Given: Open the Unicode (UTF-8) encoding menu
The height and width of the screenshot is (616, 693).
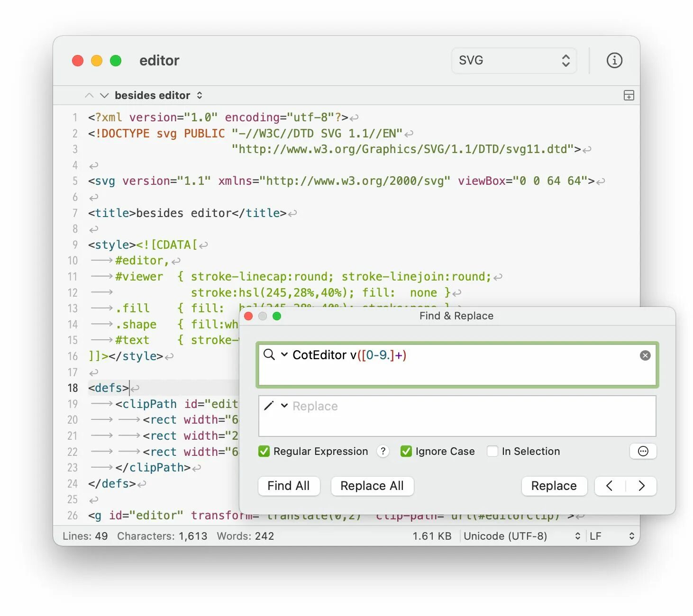Looking at the screenshot, I should point(522,536).
